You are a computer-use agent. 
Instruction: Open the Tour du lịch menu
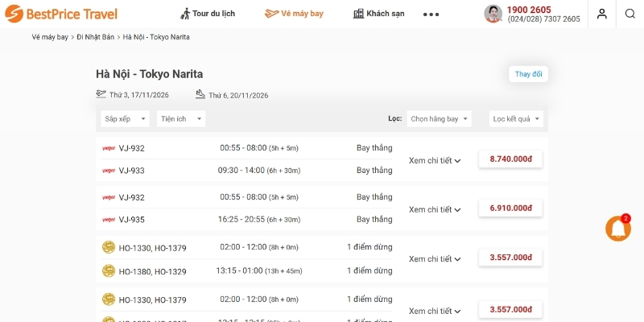pos(208,14)
